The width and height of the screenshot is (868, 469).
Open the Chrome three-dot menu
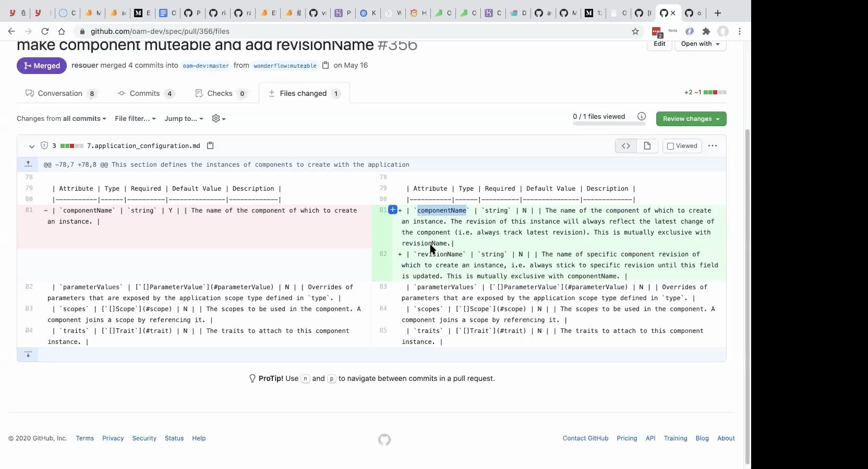[x=740, y=31]
